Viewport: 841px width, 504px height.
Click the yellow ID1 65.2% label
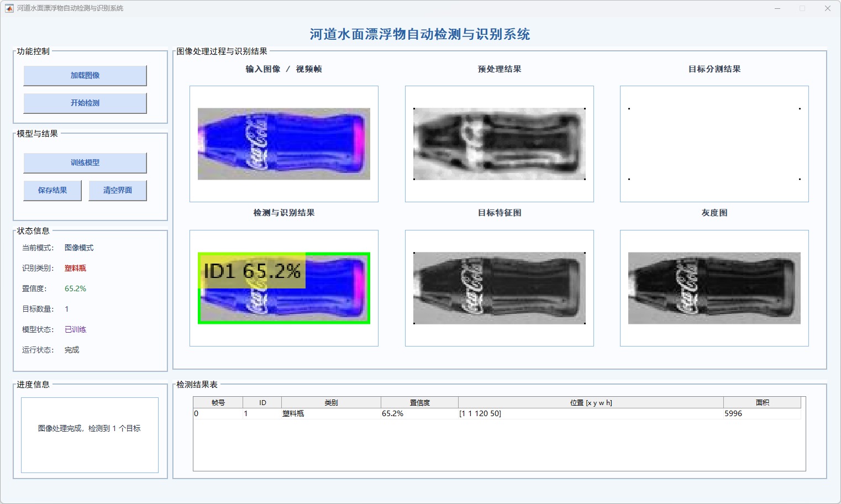pyautogui.click(x=252, y=271)
